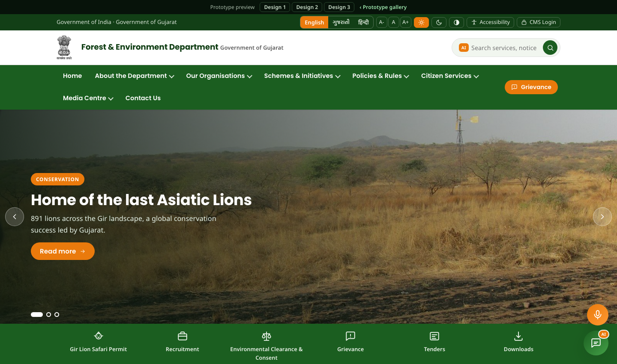The height and width of the screenshot is (364, 617).
Task: Open Environmental Clearance & Consent
Action: click(x=267, y=346)
